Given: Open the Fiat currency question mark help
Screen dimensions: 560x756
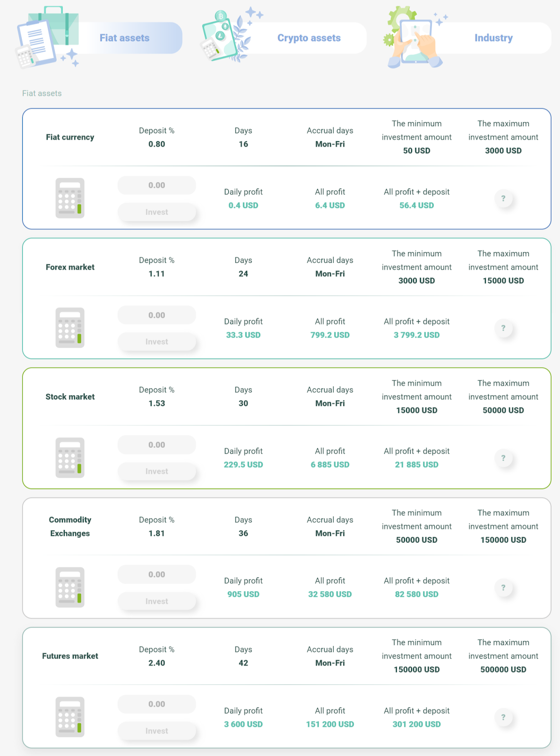Looking at the screenshot, I should (x=503, y=198).
